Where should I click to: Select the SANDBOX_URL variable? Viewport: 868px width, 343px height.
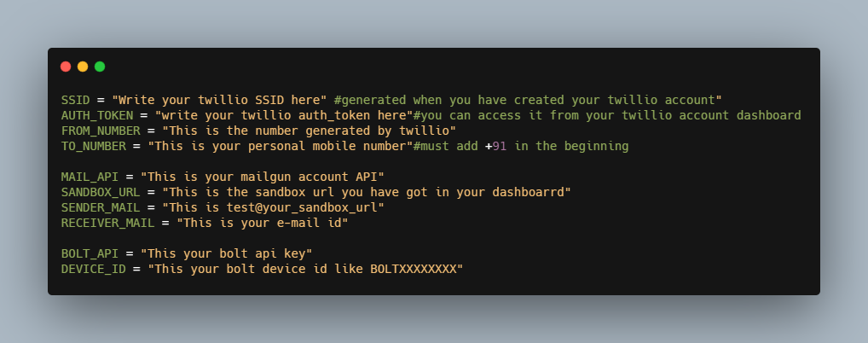tap(101, 192)
